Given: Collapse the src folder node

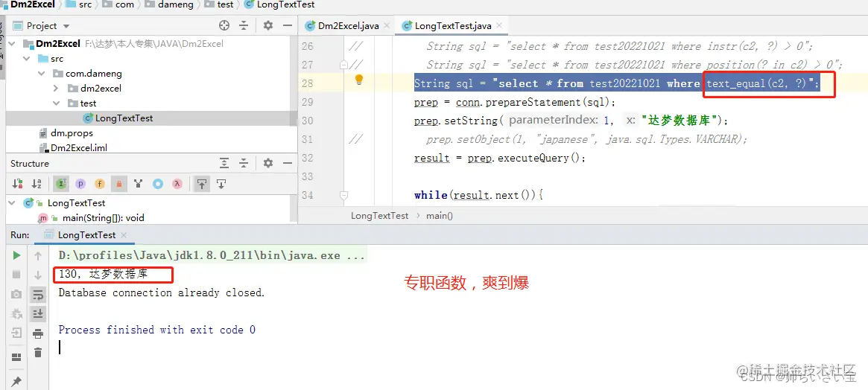Looking at the screenshot, I should pyautogui.click(x=27, y=59).
